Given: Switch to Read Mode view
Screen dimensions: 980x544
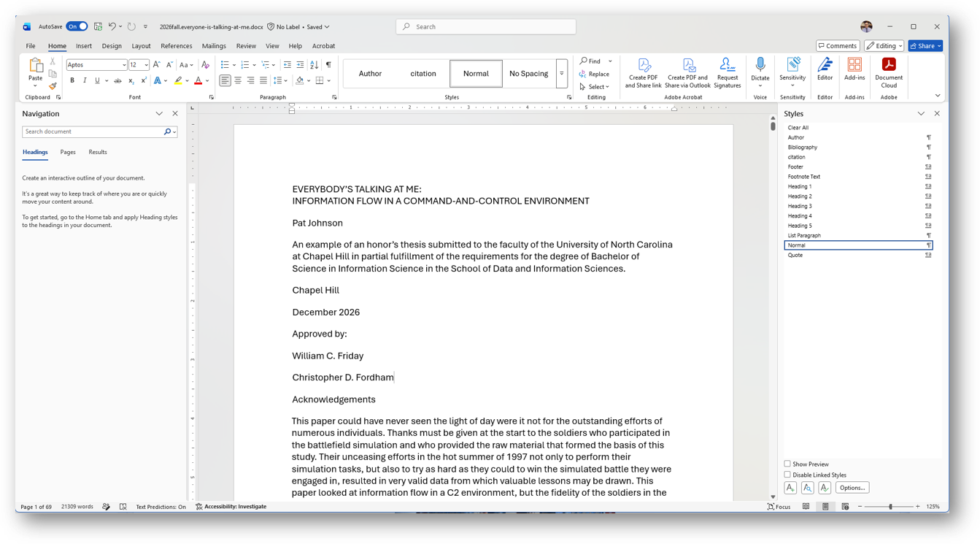Looking at the screenshot, I should [x=806, y=507].
